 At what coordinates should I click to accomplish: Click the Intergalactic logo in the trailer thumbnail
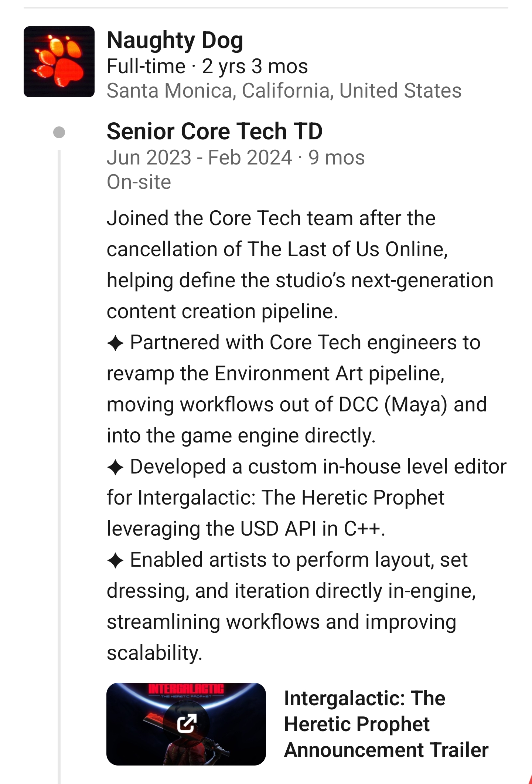click(186, 689)
